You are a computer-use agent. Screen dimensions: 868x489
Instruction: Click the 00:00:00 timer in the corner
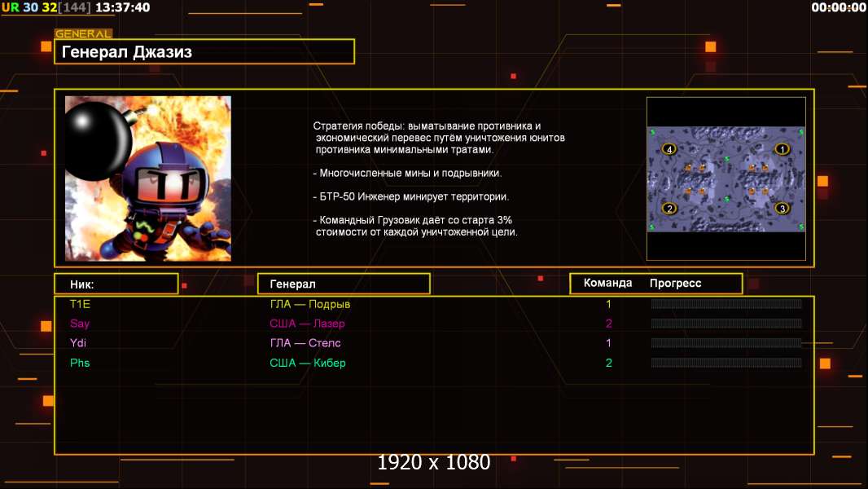[x=838, y=7]
